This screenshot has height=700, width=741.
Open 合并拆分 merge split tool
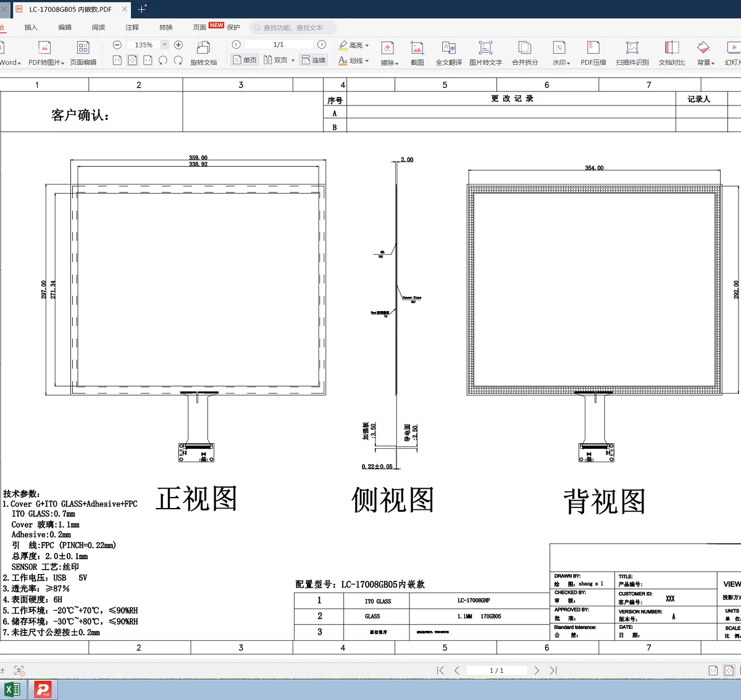[x=525, y=53]
